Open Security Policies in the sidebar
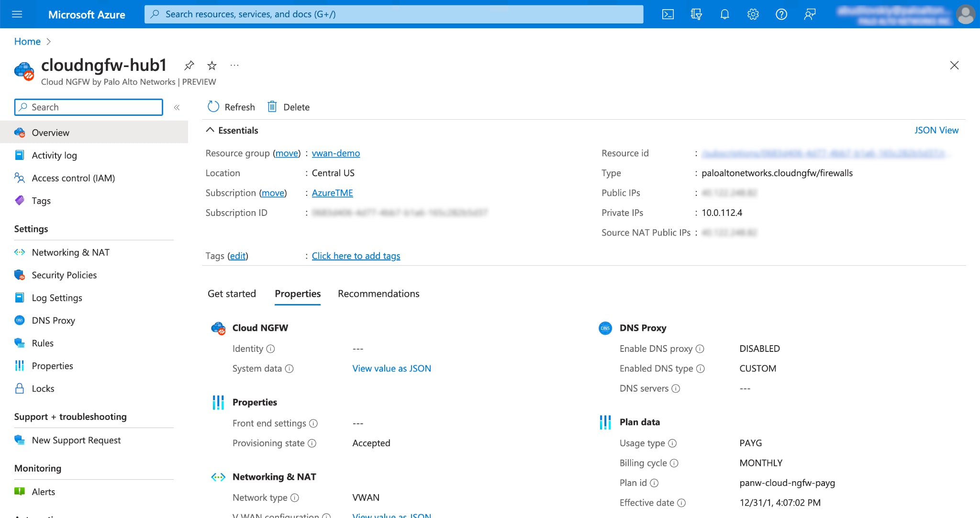 [x=64, y=275]
